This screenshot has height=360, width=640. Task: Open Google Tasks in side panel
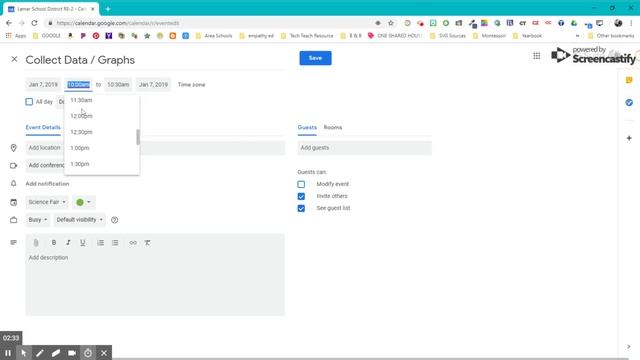[x=629, y=102]
